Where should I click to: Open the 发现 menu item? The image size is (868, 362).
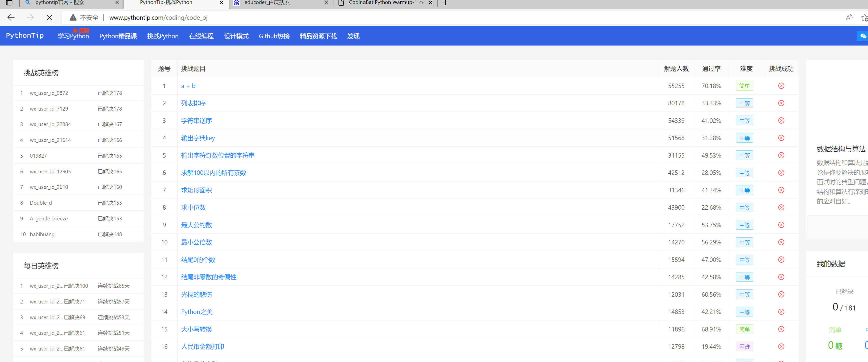click(x=353, y=36)
